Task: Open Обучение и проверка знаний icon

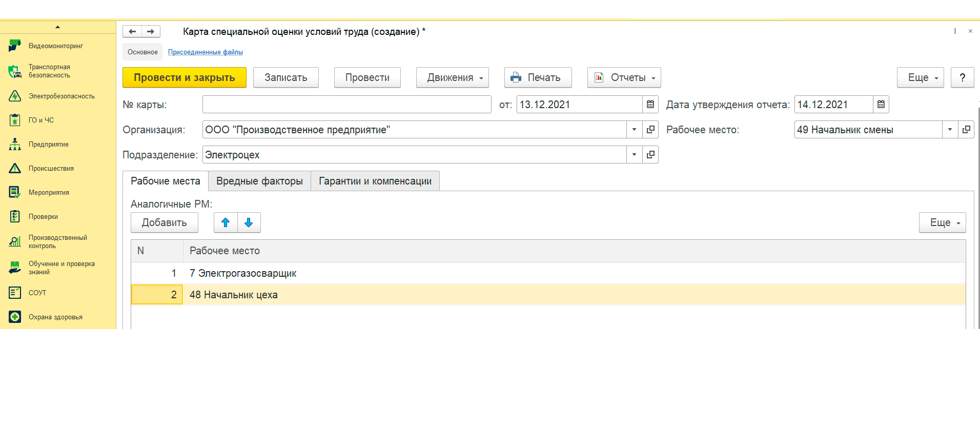Action: [x=15, y=268]
